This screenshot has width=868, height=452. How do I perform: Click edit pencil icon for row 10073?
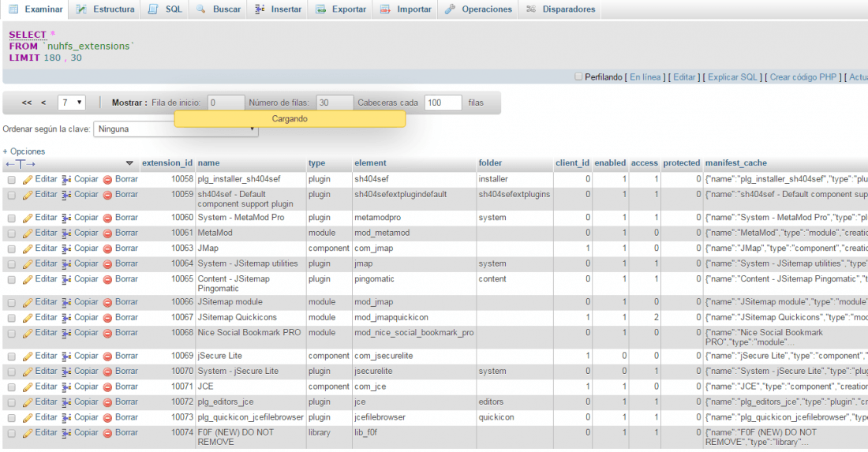coord(28,418)
